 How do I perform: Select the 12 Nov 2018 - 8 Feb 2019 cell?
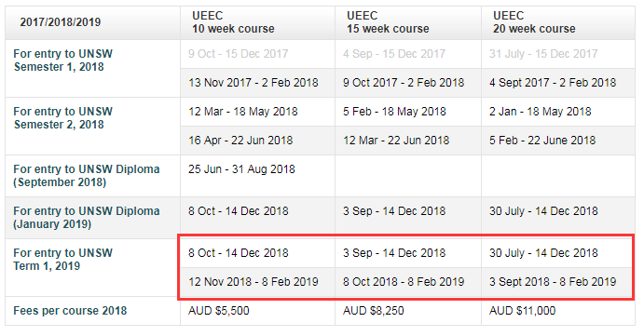(253, 282)
